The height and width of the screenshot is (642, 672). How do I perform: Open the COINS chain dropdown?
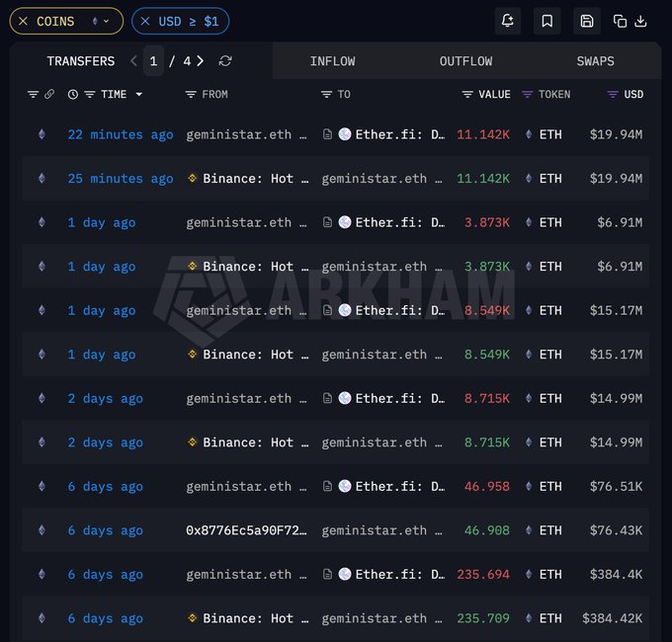point(100,21)
